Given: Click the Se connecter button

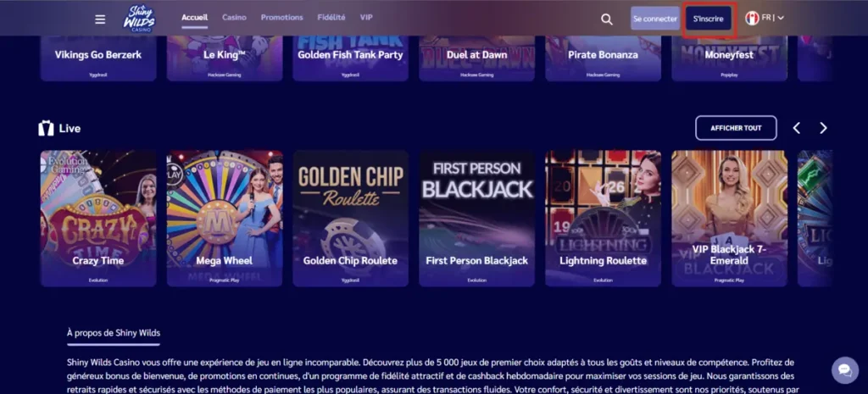Looking at the screenshot, I should pyautogui.click(x=655, y=19).
